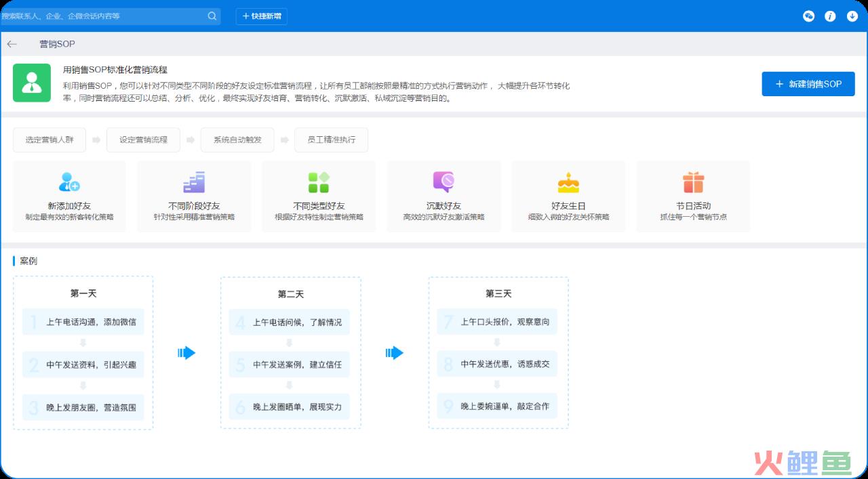Image resolution: width=868 pixels, height=479 pixels.
Task: Click 快捷新增 button
Action: [x=262, y=16]
